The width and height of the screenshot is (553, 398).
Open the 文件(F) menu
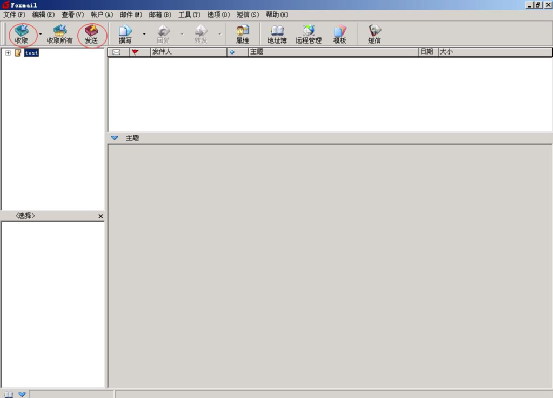point(14,14)
